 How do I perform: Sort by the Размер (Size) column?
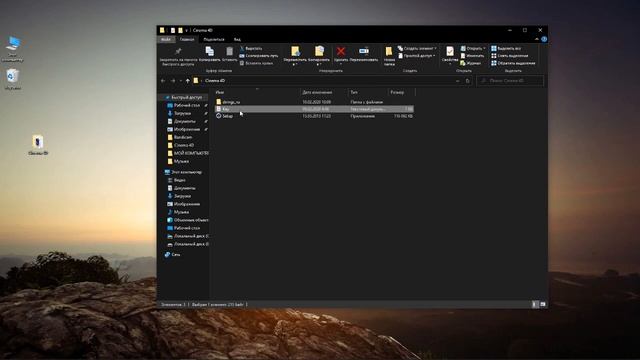click(x=402, y=93)
